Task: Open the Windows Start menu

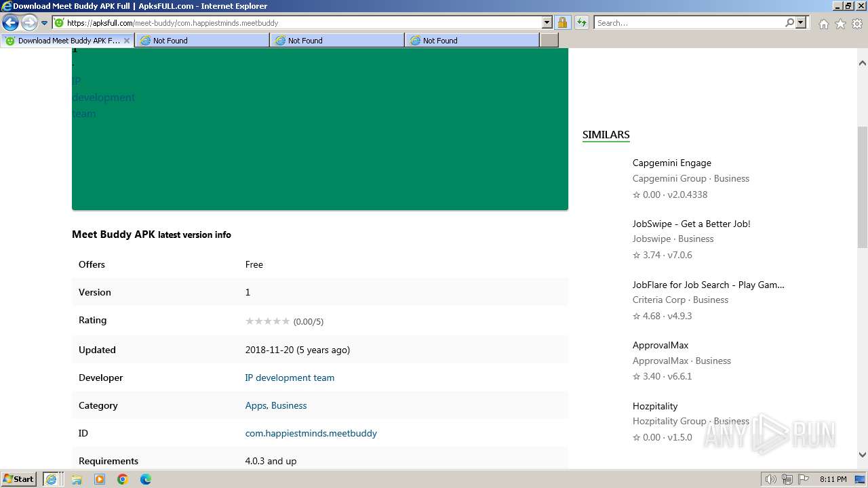Action: (19, 479)
